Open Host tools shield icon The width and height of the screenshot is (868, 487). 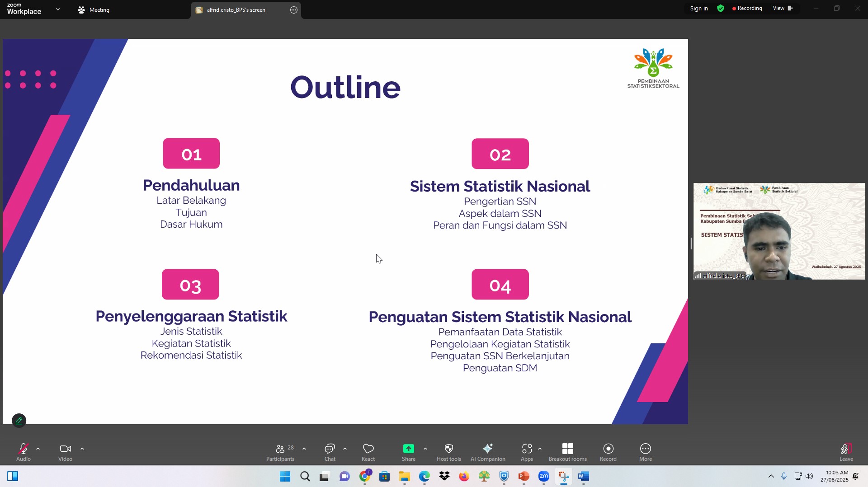(x=448, y=452)
